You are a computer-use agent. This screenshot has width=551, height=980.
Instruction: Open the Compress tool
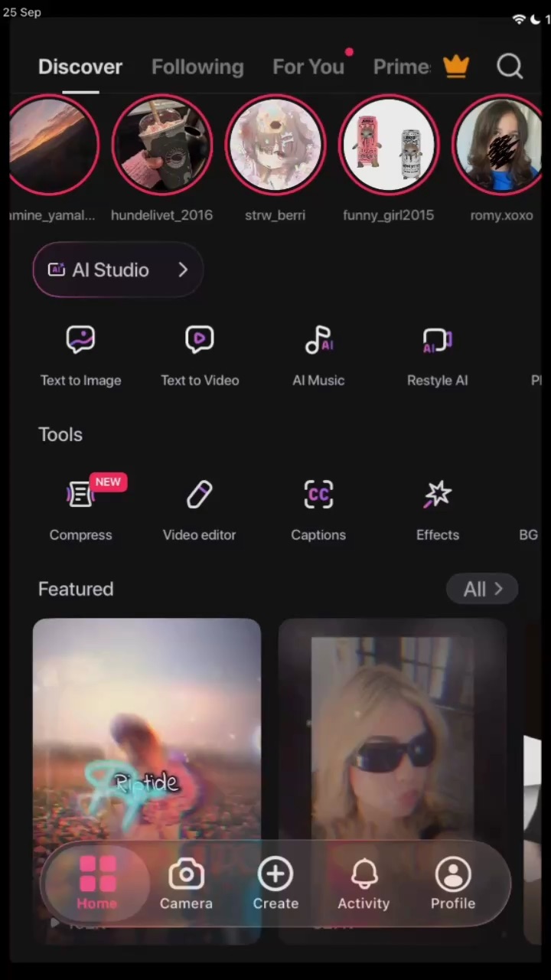80,509
